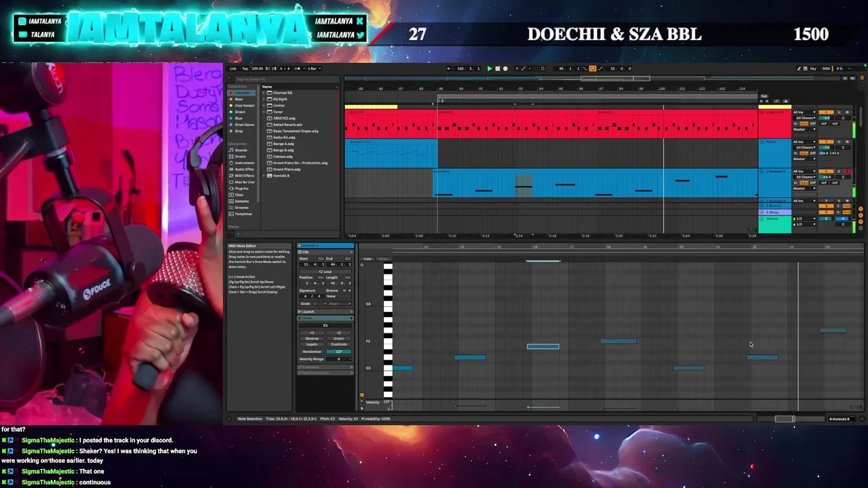This screenshot has width=868, height=488.
Task: Toggle track 6 Kontakt 8 activator
Action: pos(826,171)
